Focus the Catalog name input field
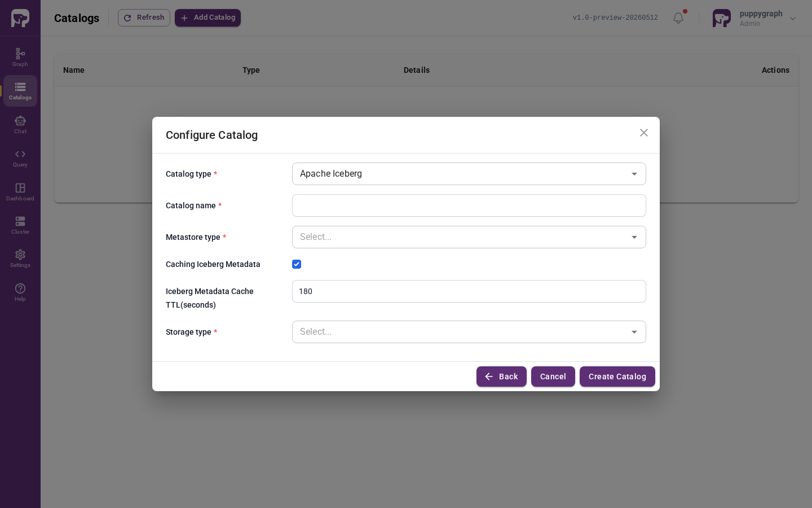 [469, 205]
